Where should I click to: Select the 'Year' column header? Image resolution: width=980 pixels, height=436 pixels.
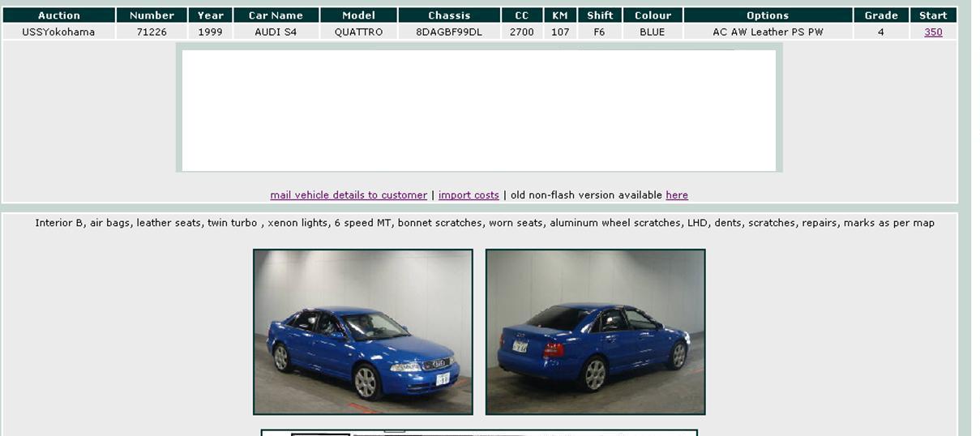[x=211, y=15]
